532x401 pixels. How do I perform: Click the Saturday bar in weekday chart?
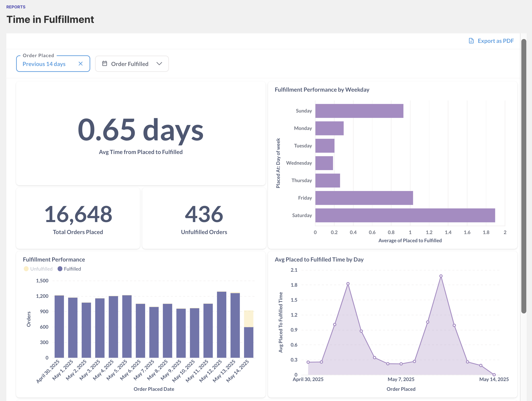tap(405, 215)
